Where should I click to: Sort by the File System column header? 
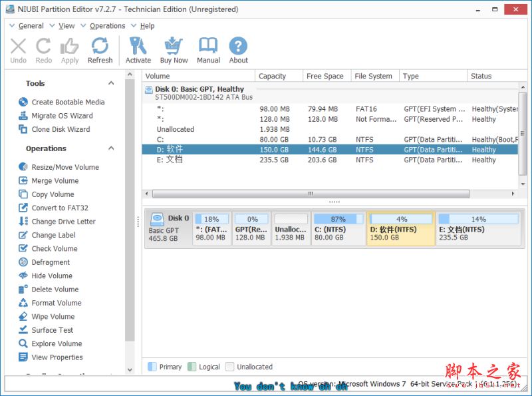[x=375, y=76]
